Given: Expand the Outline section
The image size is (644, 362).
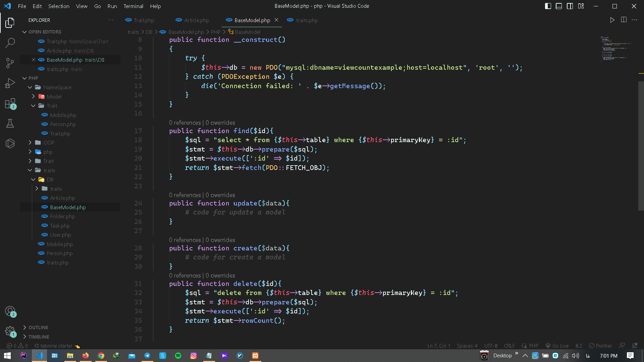Looking at the screenshot, I should pos(38,327).
